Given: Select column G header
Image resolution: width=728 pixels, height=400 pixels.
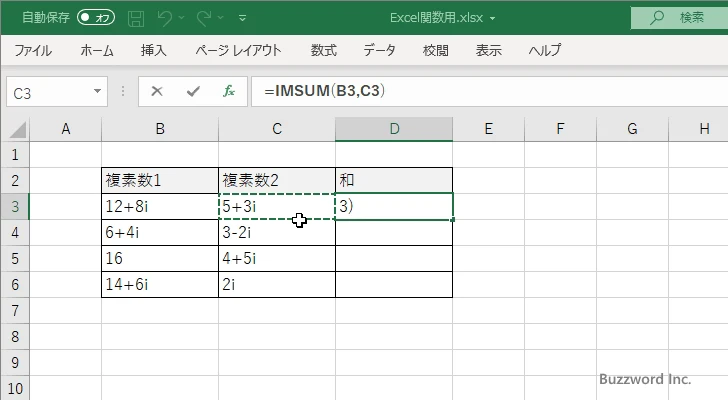Looking at the screenshot, I should click(x=632, y=129).
